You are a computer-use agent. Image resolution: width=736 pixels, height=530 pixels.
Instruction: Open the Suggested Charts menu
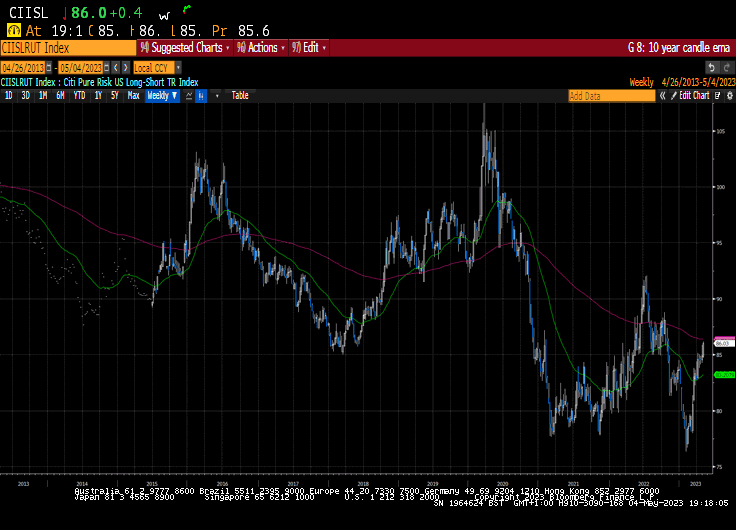pyautogui.click(x=185, y=47)
